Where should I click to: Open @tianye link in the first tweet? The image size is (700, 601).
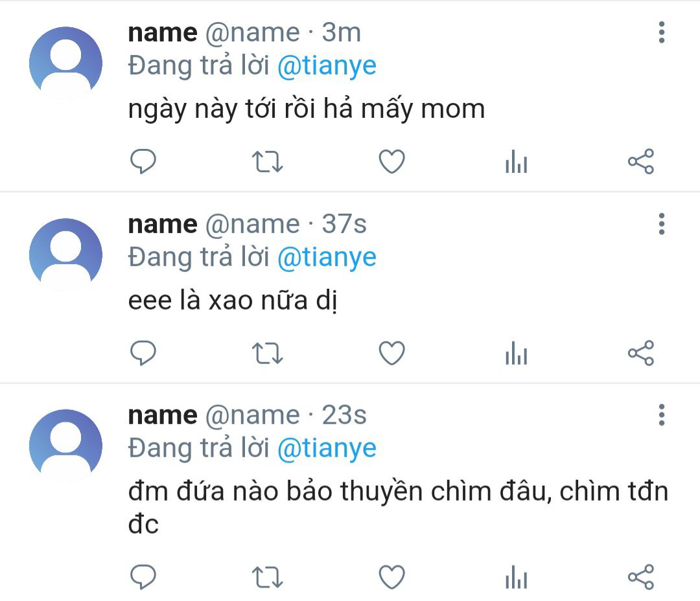[x=327, y=66]
